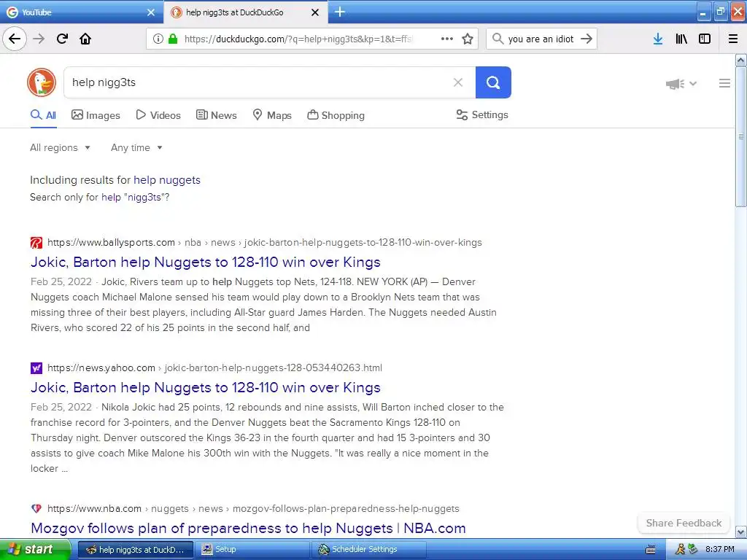Viewport: 747px width, 560px height.
Task: Switch to Shopping results
Action: tap(336, 115)
